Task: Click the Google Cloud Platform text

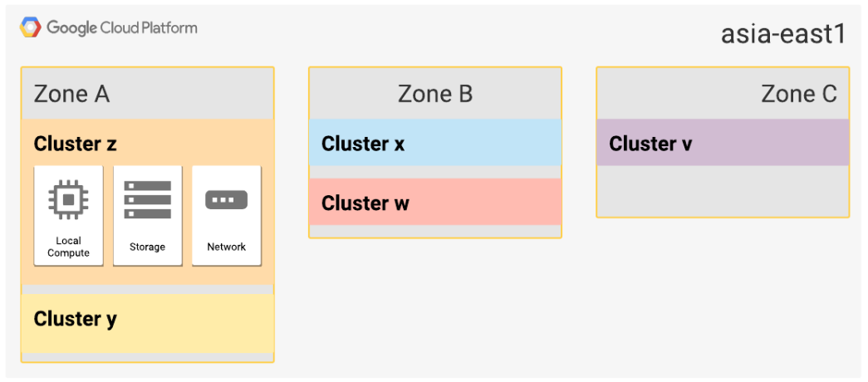Action: click(122, 27)
